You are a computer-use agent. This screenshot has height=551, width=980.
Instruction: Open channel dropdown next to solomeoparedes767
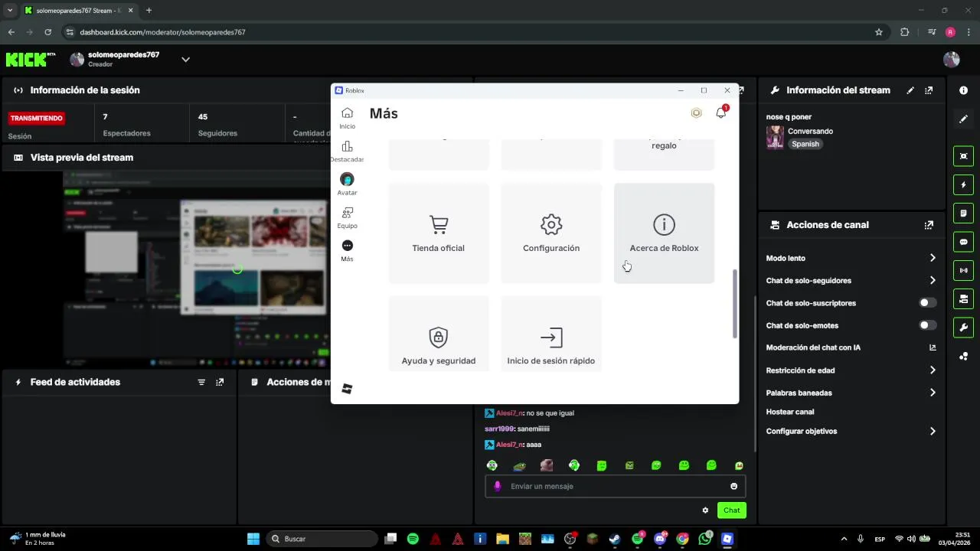coord(185,59)
